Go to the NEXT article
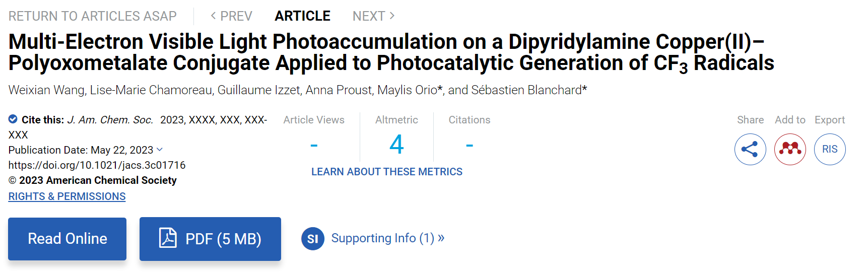868x272 pixels. click(373, 16)
